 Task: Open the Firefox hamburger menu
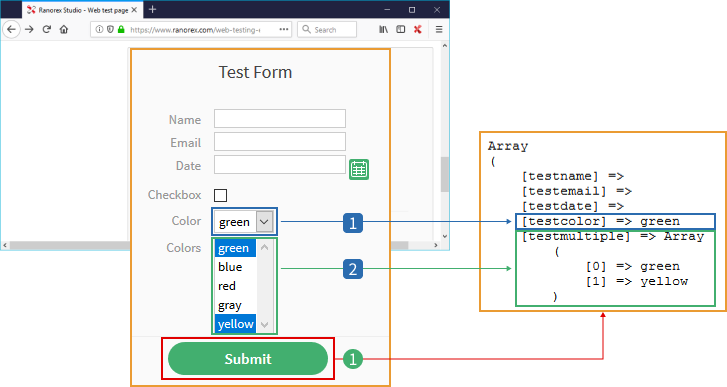click(439, 29)
